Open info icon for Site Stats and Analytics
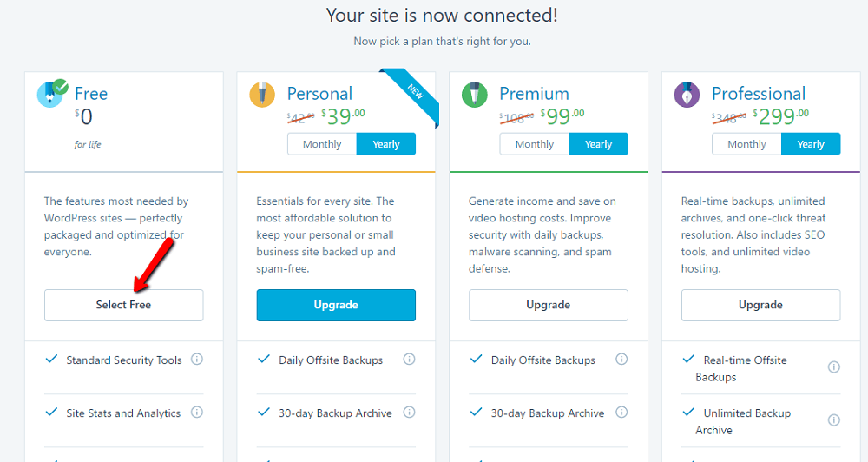The image size is (868, 462). tap(197, 412)
